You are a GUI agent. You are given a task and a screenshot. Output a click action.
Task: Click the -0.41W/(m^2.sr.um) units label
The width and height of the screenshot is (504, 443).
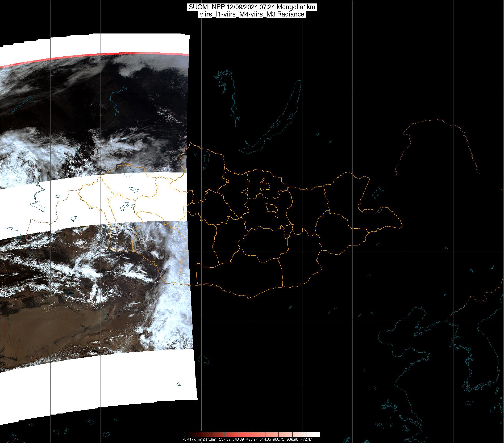tap(199, 439)
